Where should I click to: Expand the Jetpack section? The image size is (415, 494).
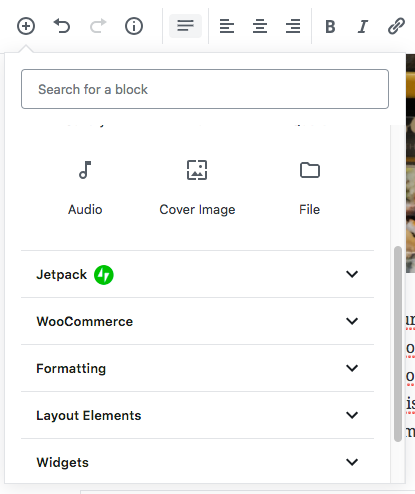coord(197,274)
